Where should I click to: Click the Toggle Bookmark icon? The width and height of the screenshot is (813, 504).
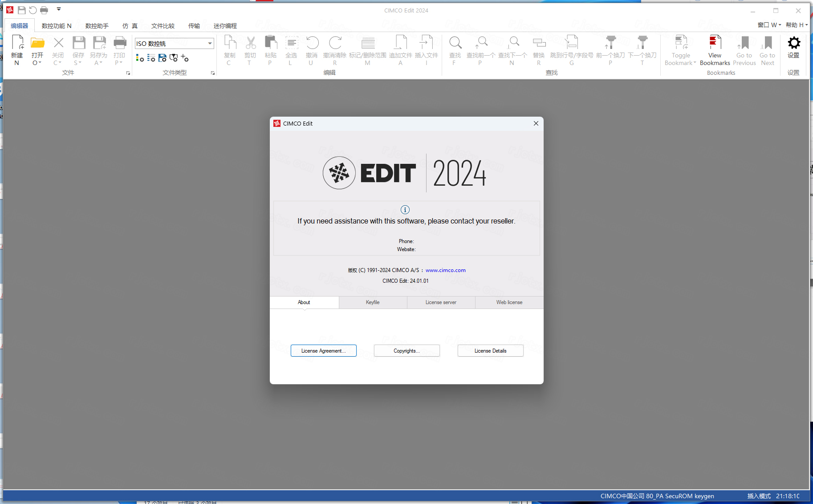[x=681, y=43]
